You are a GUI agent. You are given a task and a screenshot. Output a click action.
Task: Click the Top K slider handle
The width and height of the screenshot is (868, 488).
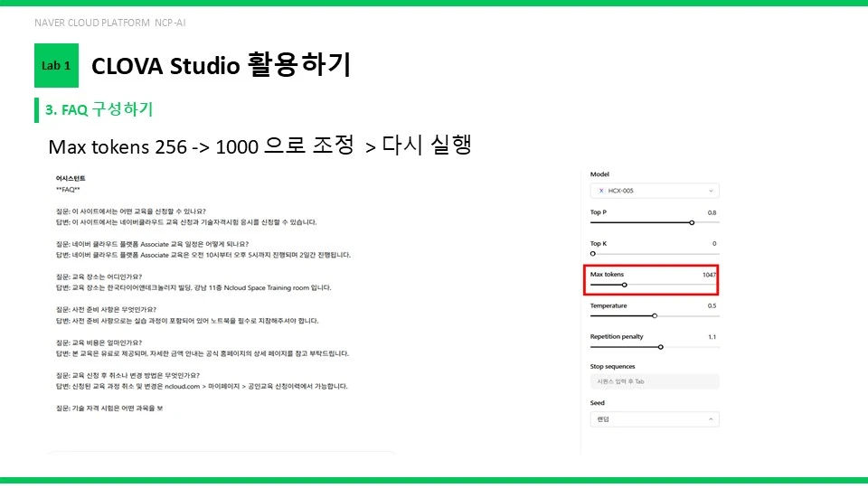click(x=593, y=254)
